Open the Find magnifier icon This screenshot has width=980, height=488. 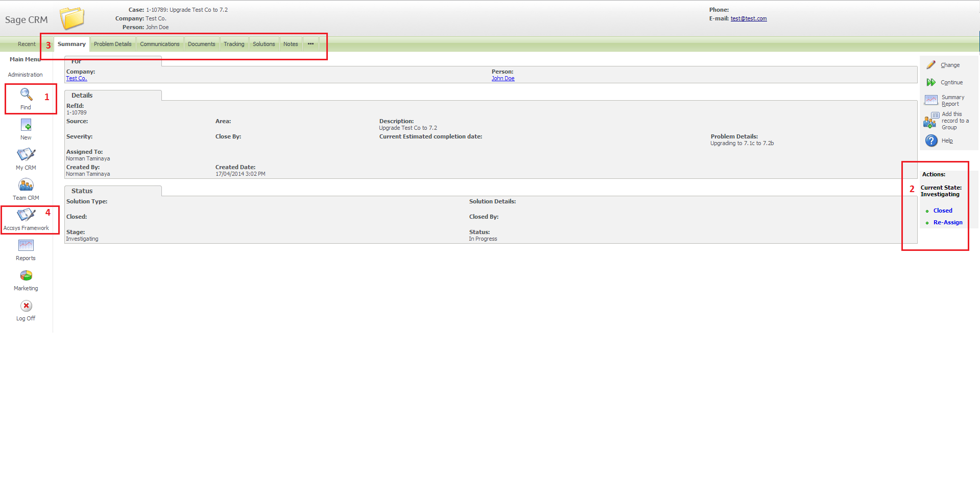tap(26, 95)
